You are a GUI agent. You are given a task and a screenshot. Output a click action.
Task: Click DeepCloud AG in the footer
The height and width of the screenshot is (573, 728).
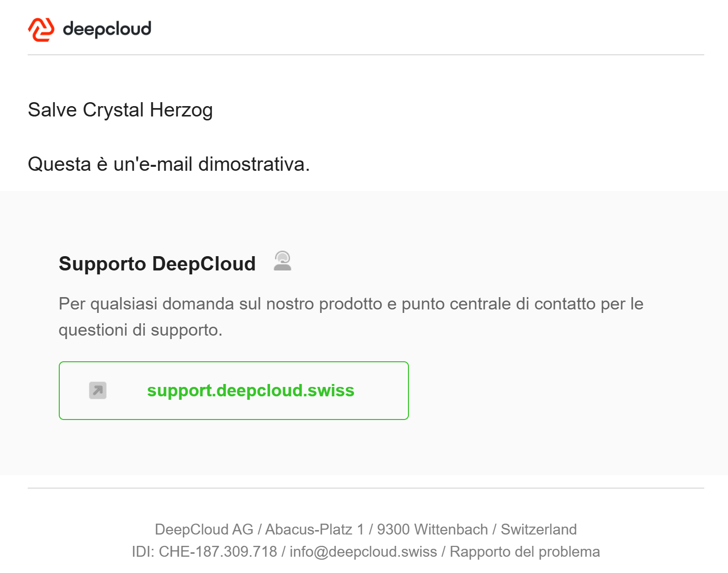[204, 529]
